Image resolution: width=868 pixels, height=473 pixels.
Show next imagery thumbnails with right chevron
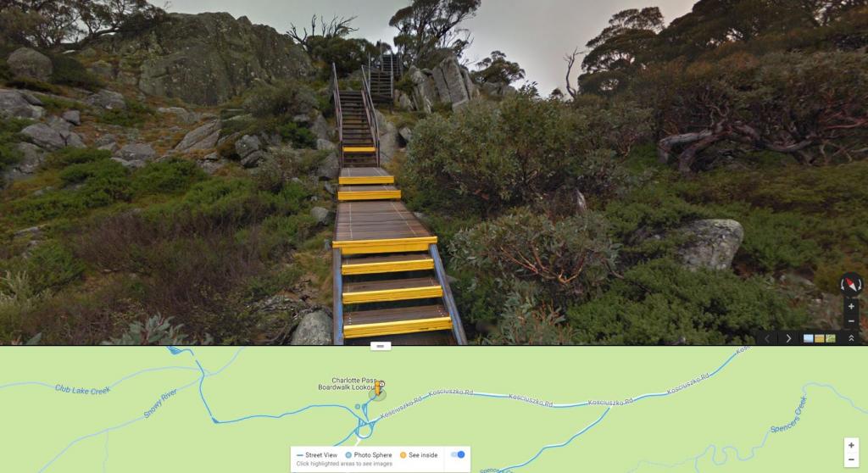coord(788,338)
